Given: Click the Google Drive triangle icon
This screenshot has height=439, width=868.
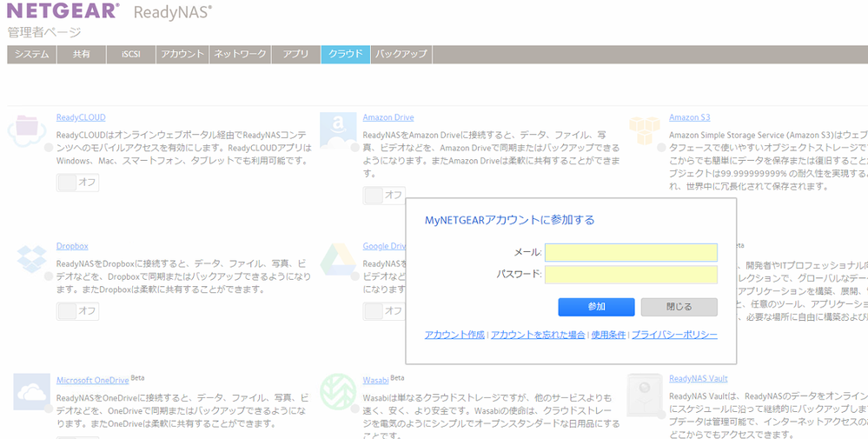Looking at the screenshot, I should (x=338, y=259).
